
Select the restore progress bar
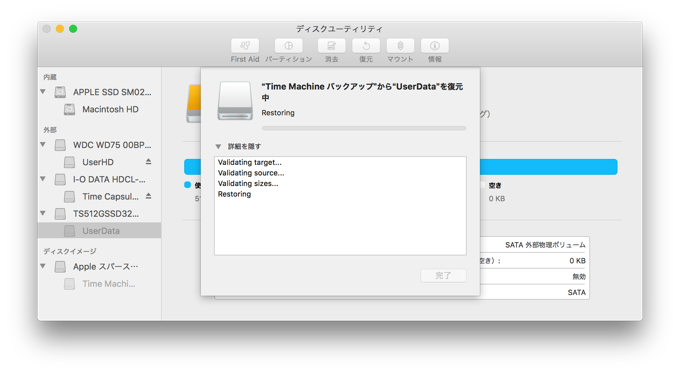click(x=364, y=128)
